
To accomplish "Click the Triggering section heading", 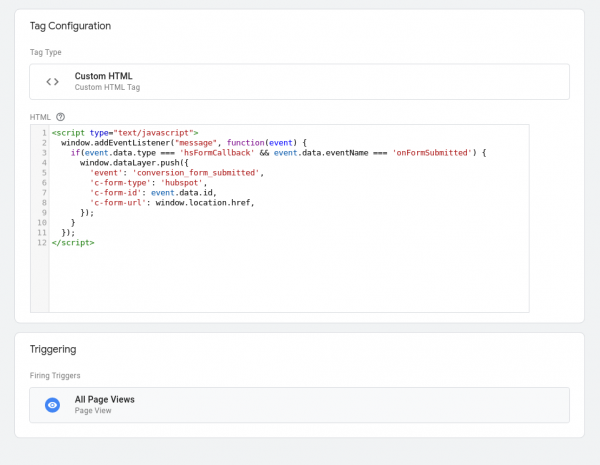I will pos(54,349).
